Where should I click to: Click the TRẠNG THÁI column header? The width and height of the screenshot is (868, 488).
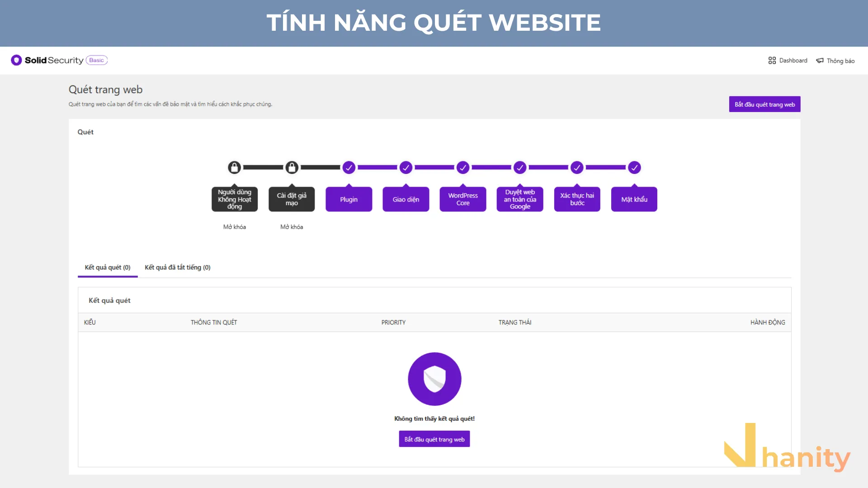515,323
